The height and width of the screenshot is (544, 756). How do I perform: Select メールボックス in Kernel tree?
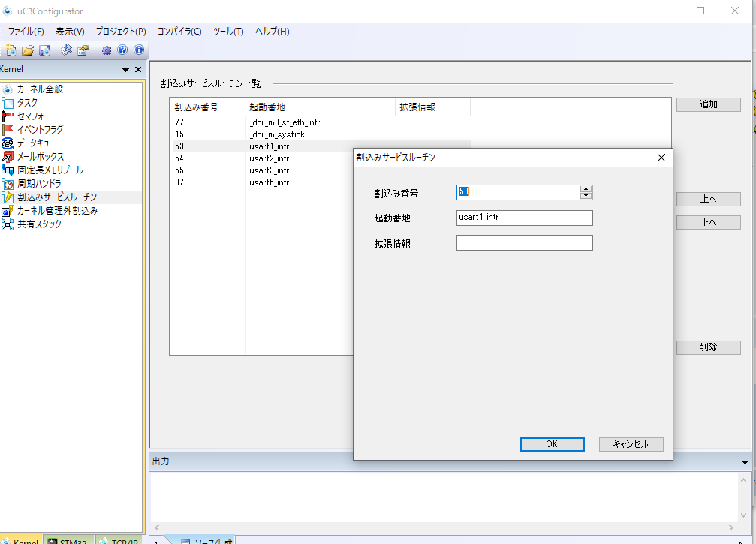(x=41, y=157)
